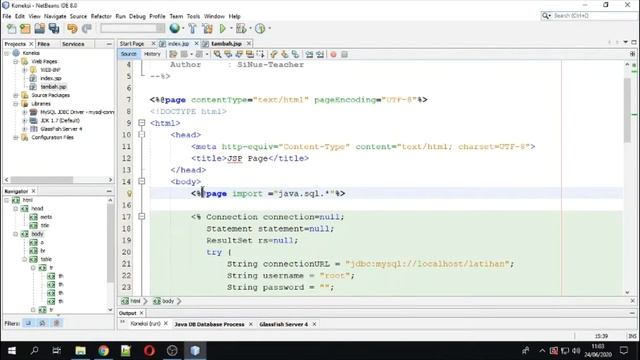This screenshot has height=360, width=640.
Task: Toggle the third Navigator filter button
Action: tap(57, 323)
